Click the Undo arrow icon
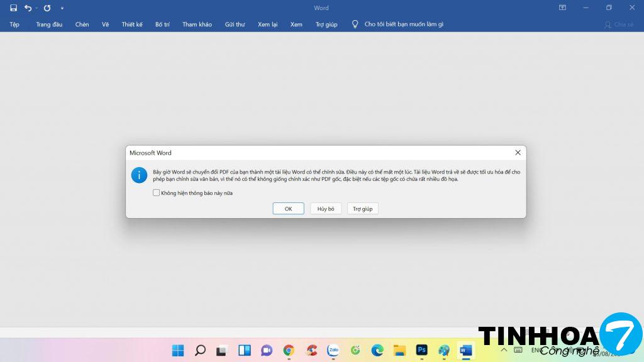The height and width of the screenshot is (362, 644). [x=28, y=8]
